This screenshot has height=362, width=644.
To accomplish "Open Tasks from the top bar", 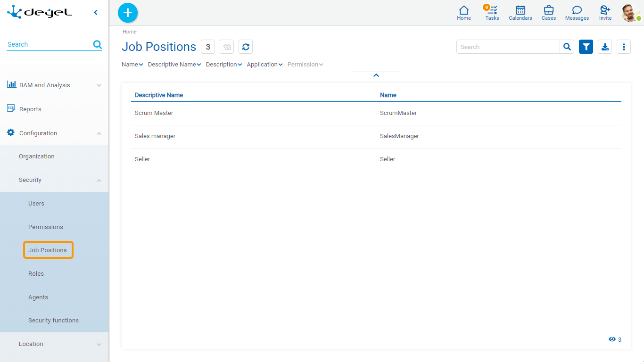I will tap(492, 13).
